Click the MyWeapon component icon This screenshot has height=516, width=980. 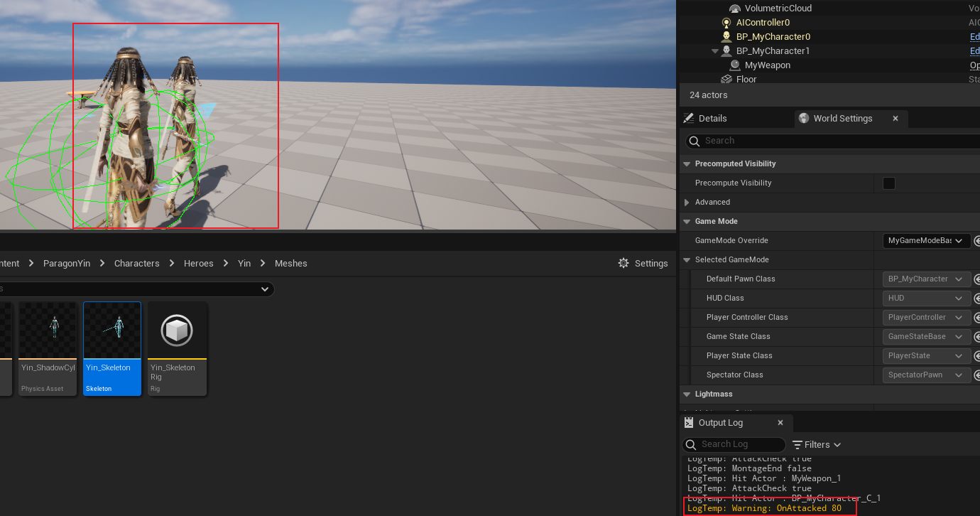pyautogui.click(x=735, y=65)
